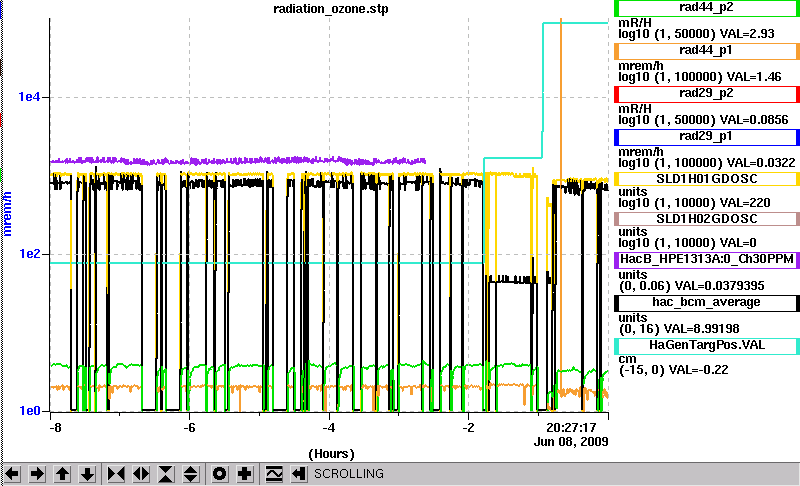
Task: Click the cm units label under HaGenTargPos.VAL
Action: tap(627, 359)
